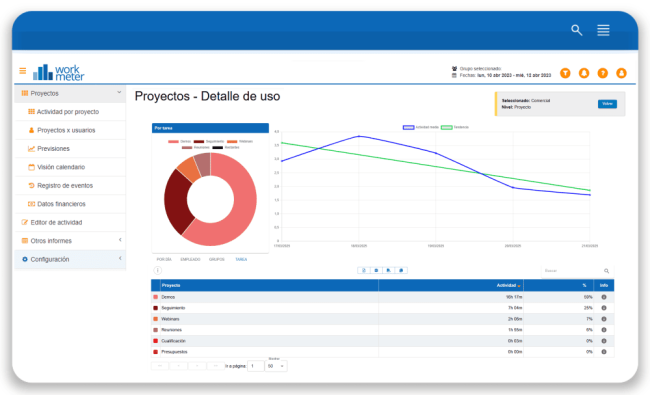Open the info icon on the Cualificación row
Viewport: 650px width, 395px height.
tap(604, 341)
